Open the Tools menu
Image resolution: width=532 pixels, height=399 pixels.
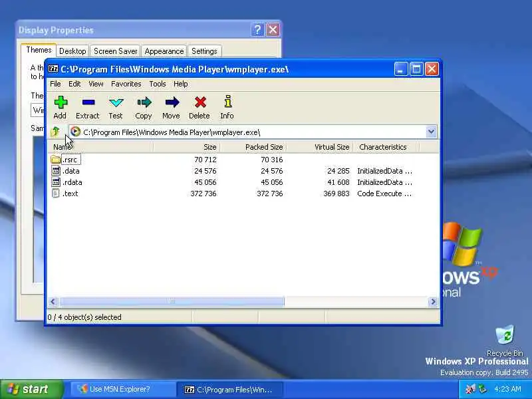tap(158, 84)
